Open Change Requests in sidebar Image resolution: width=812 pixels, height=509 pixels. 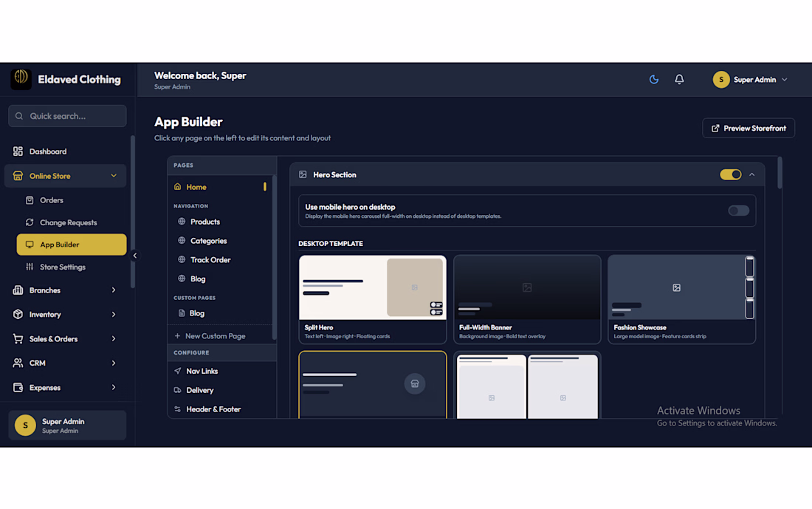(72, 222)
